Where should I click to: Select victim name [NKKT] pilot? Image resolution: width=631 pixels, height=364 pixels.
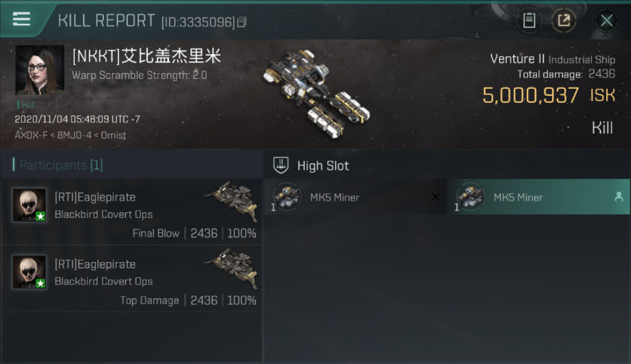[x=147, y=56]
